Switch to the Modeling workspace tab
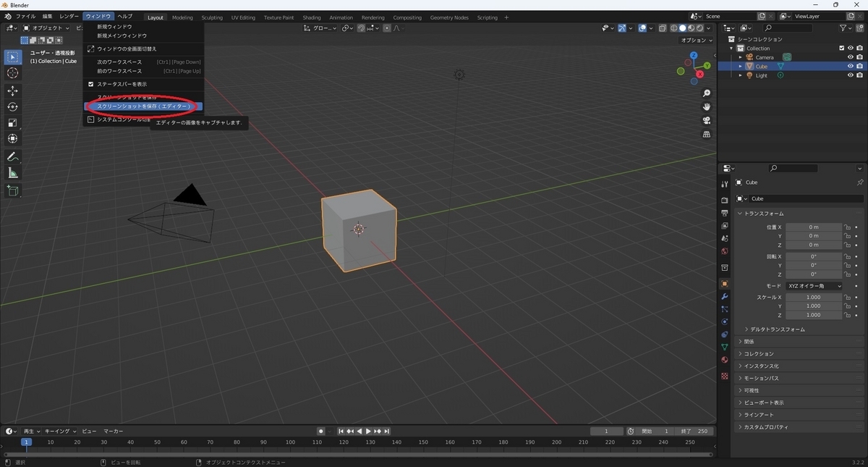The width and height of the screenshot is (868, 467). [x=182, y=17]
